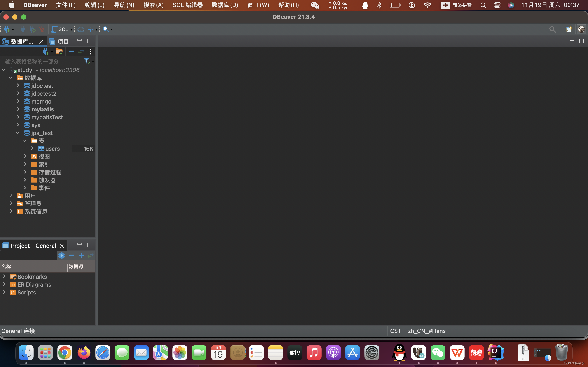This screenshot has width=588, height=367.
Task: Expand the mybatis database node
Action: click(x=18, y=109)
